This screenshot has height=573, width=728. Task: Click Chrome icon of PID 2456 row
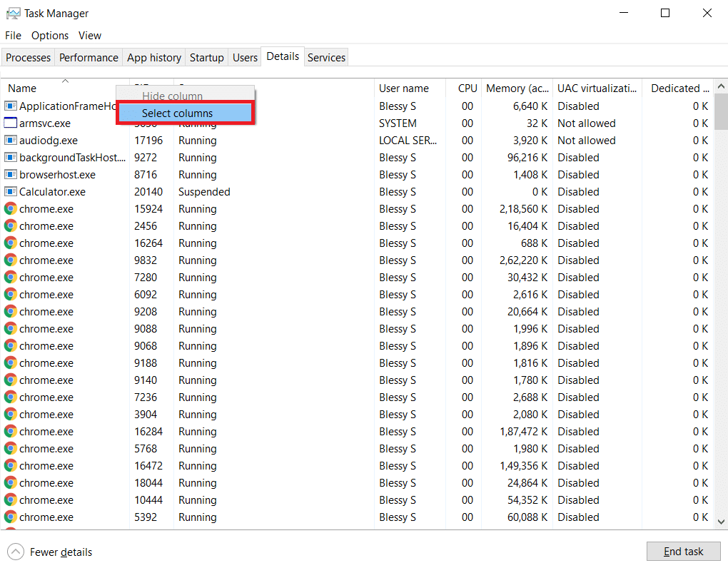click(x=11, y=226)
